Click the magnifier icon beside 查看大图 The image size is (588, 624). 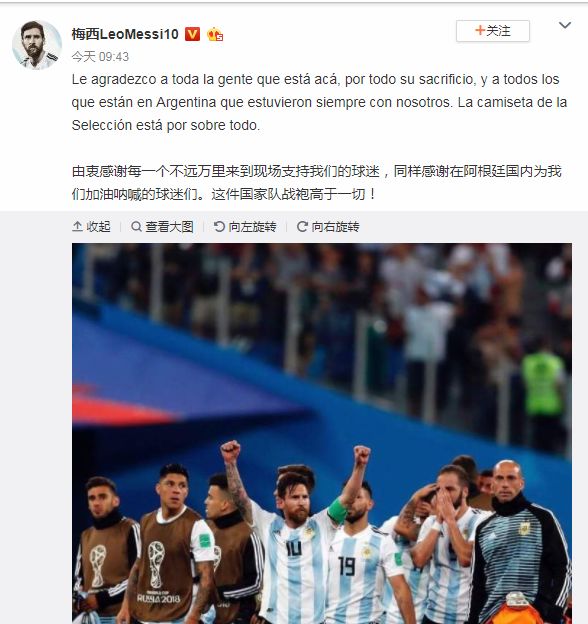[x=136, y=227]
